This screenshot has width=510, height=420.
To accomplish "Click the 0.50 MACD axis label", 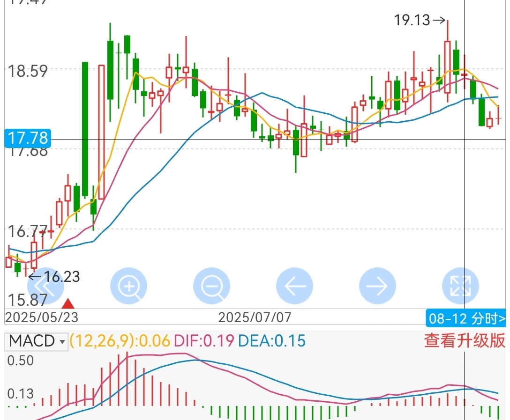I will coord(21,361).
